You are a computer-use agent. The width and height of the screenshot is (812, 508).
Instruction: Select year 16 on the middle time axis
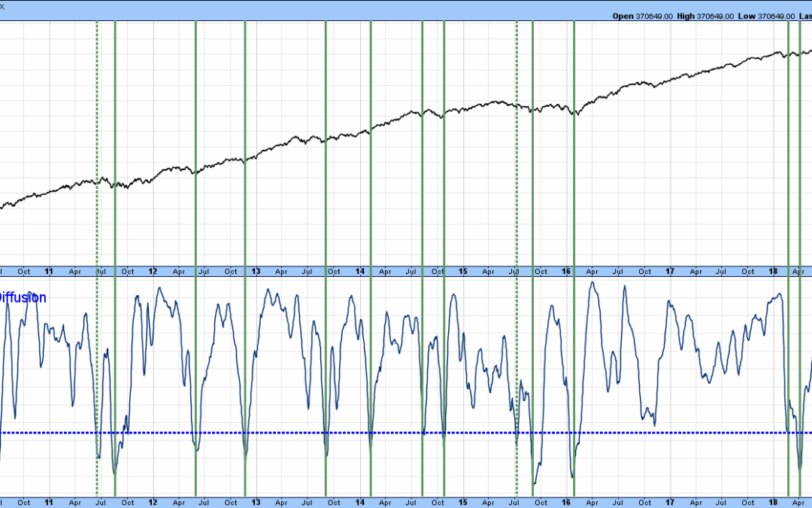tap(565, 271)
